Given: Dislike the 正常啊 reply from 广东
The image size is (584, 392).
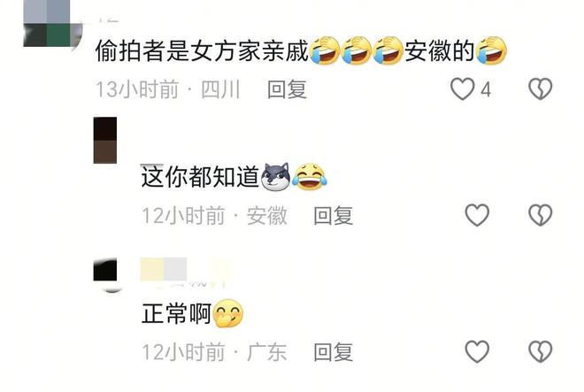Looking at the screenshot, I should (540, 351).
